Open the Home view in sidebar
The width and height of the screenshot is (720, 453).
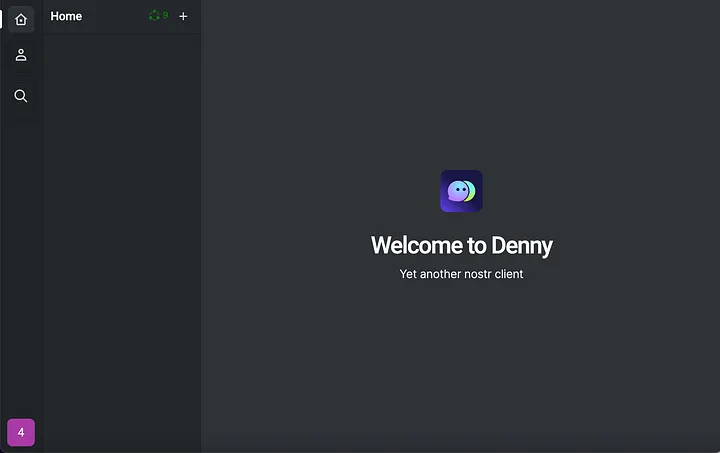point(21,19)
